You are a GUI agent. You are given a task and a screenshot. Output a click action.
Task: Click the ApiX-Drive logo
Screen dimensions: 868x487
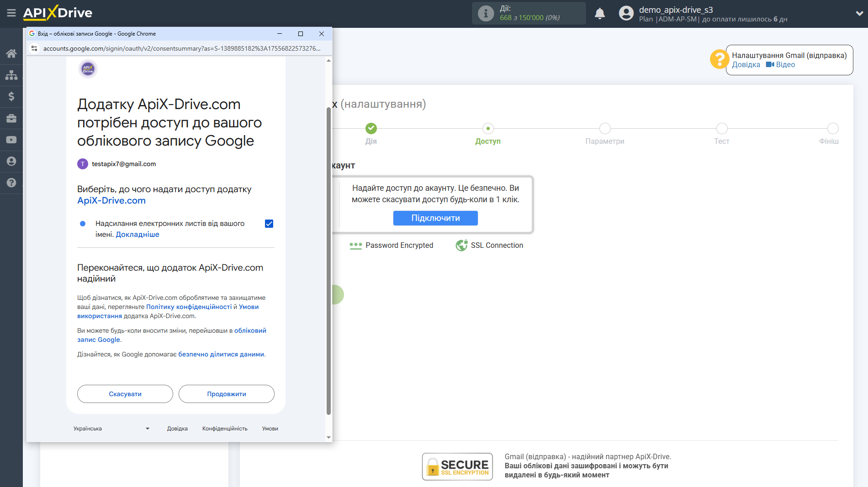point(58,13)
